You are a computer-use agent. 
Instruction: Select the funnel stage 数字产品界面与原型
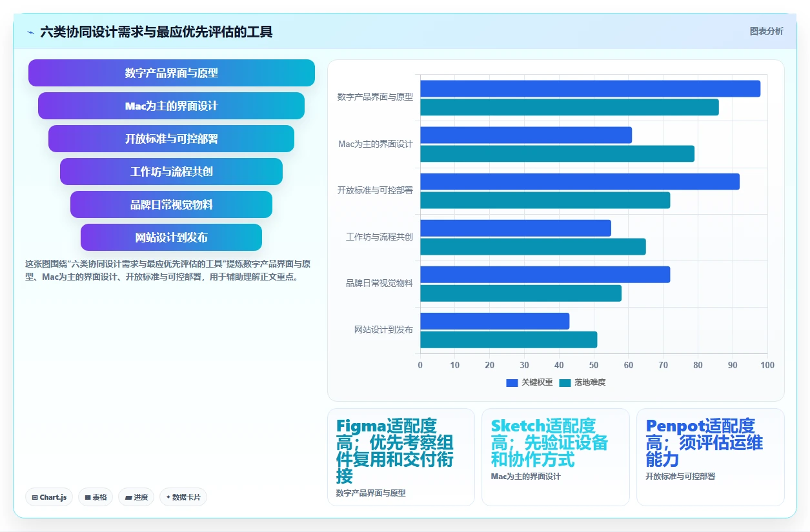172,73
